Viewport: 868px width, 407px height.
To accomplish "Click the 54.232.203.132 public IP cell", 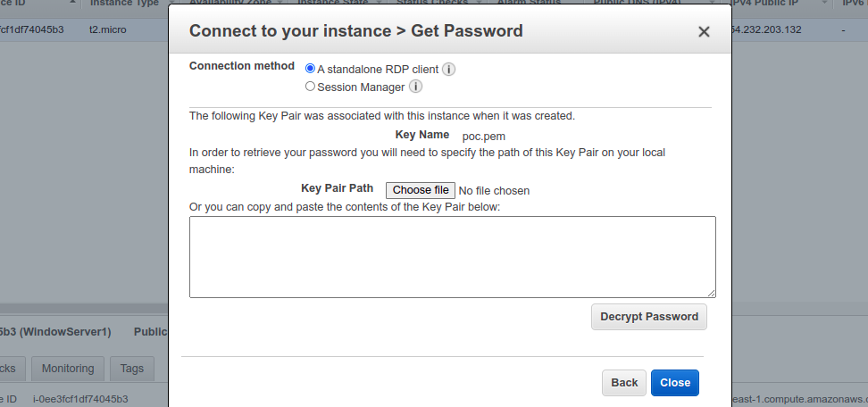I will (x=766, y=29).
